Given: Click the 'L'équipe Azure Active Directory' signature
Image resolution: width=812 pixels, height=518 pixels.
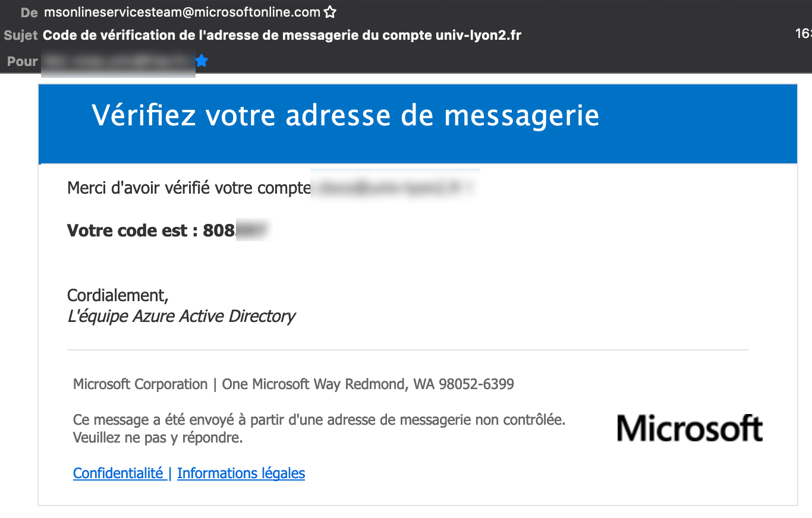Looking at the screenshot, I should pos(181,316).
